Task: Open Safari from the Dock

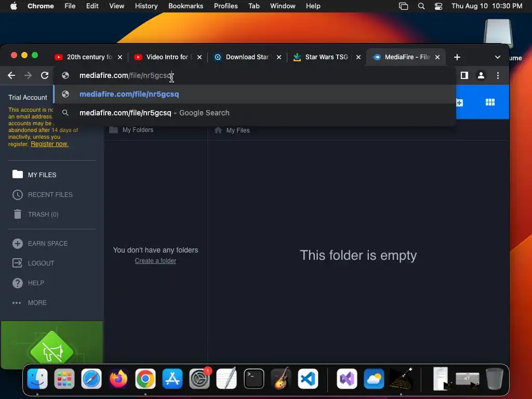Action: pos(91,378)
